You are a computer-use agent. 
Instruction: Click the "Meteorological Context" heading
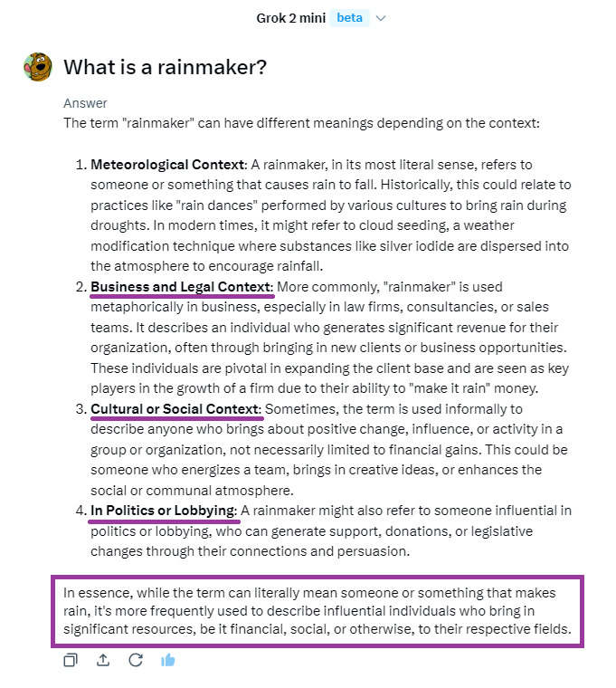167,165
